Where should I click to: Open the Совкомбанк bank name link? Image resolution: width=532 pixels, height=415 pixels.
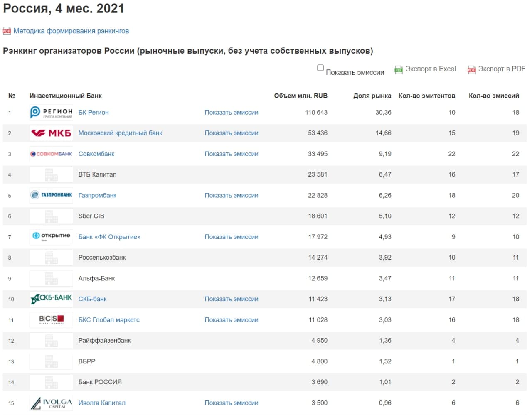96,154
